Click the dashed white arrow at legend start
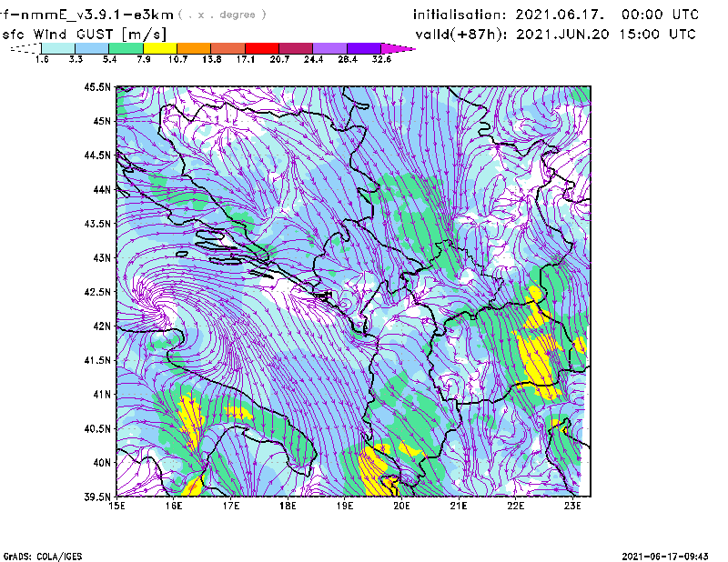Viewport: 728px width, 562px height. [x=25, y=48]
